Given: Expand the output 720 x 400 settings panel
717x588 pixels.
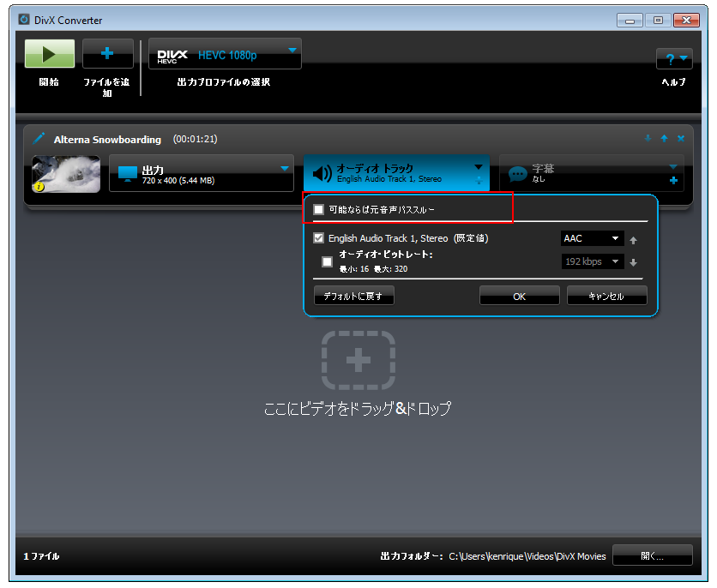Looking at the screenshot, I should tap(202, 173).
